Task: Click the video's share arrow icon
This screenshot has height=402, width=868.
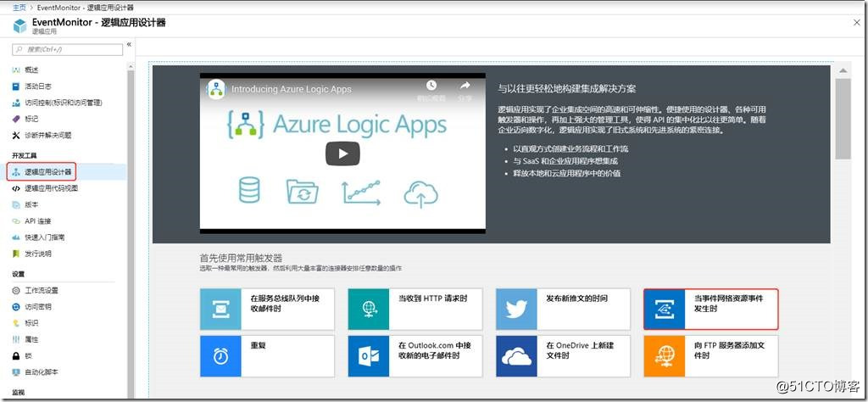Action: point(465,86)
